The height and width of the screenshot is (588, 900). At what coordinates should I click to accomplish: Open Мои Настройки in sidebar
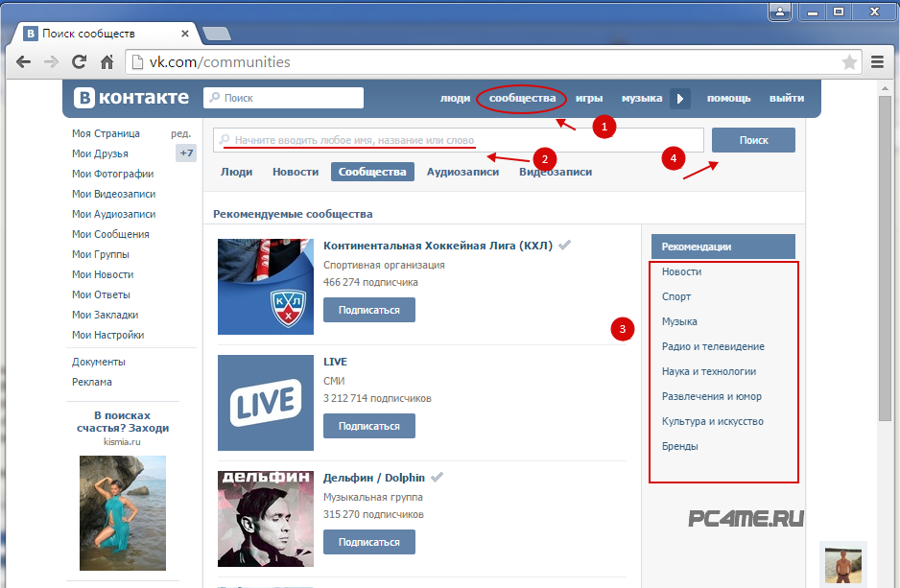(107, 335)
